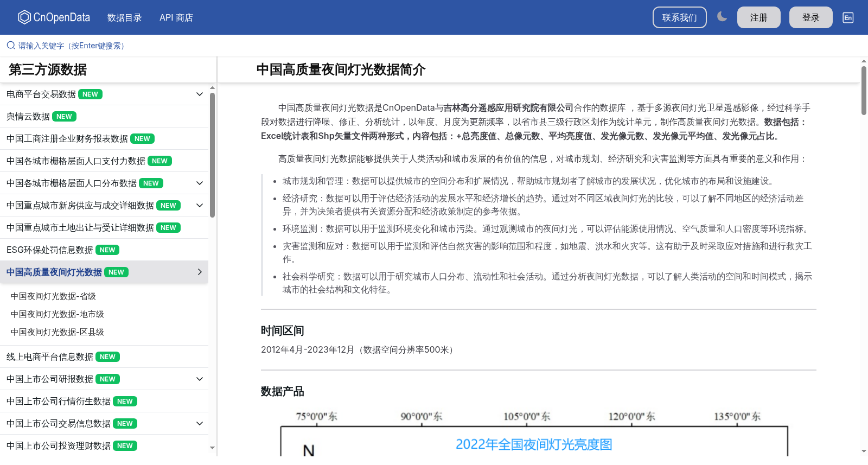Click NEW badge beside 舆情云数据
The width and height of the screenshot is (868, 465).
[x=64, y=117]
